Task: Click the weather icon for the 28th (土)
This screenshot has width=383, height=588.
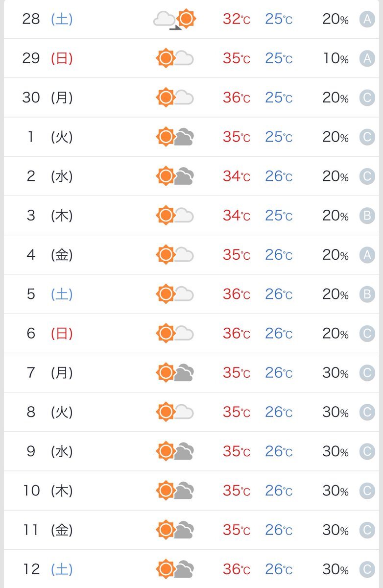Action: pos(174,19)
